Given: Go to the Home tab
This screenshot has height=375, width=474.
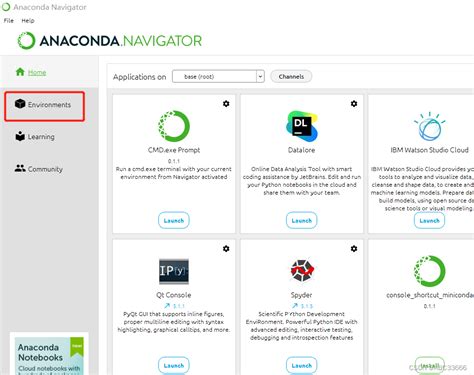Looking at the screenshot, I should coord(37,72).
